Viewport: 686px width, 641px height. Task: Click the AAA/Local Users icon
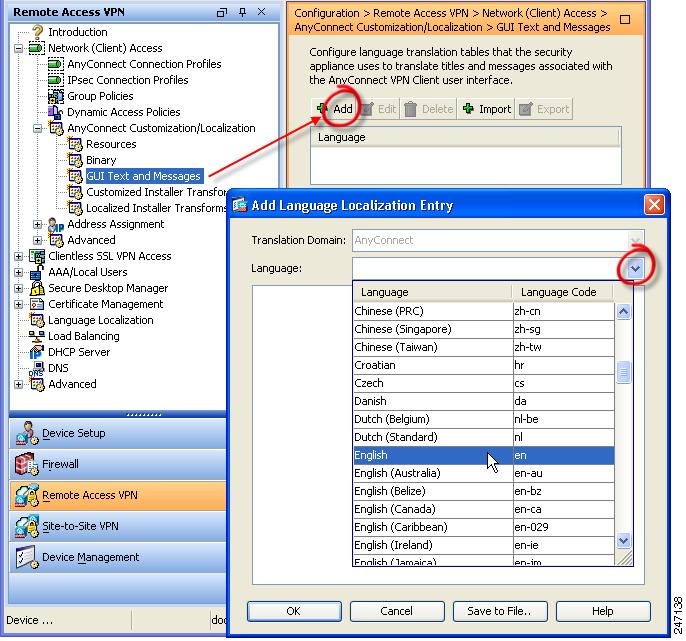(x=37, y=272)
